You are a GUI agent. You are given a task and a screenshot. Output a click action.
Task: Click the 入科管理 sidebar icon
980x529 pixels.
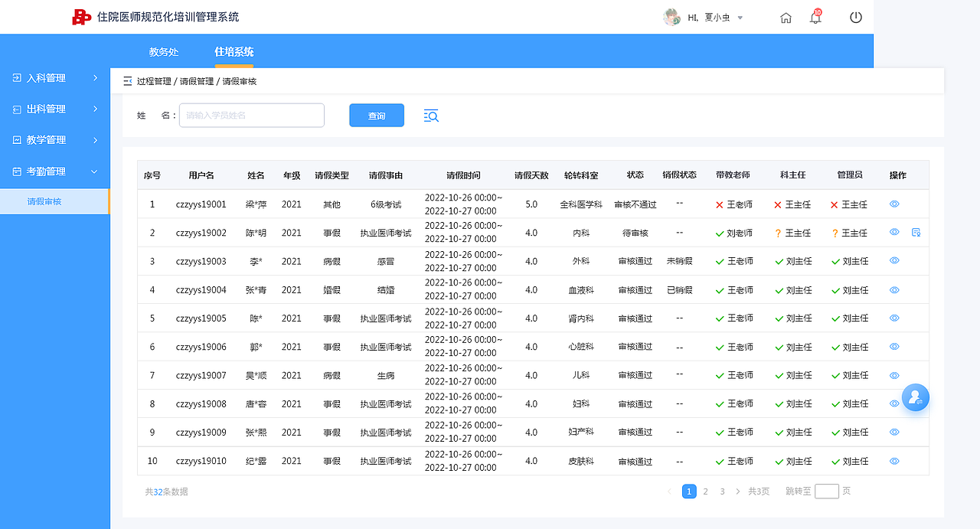click(x=16, y=77)
